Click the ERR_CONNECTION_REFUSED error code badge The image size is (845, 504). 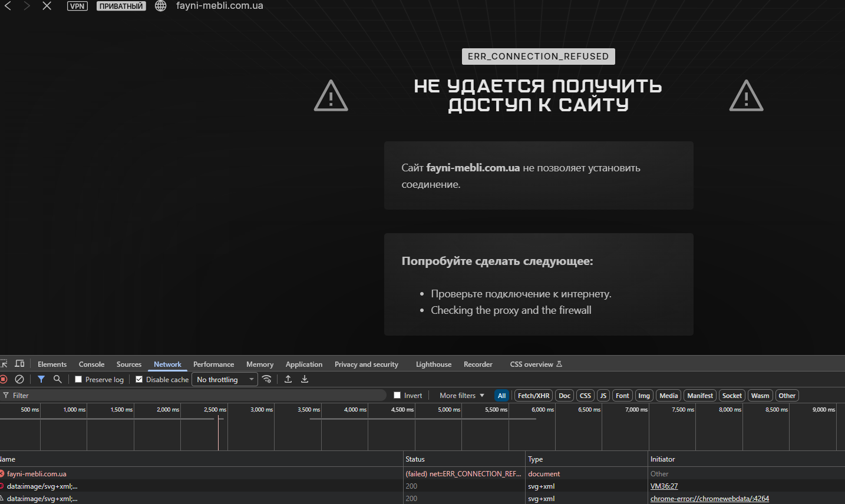[x=538, y=57]
